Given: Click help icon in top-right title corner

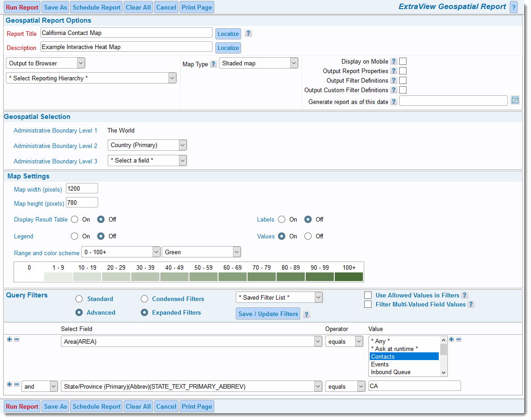Looking at the screenshot, I should [x=514, y=7].
